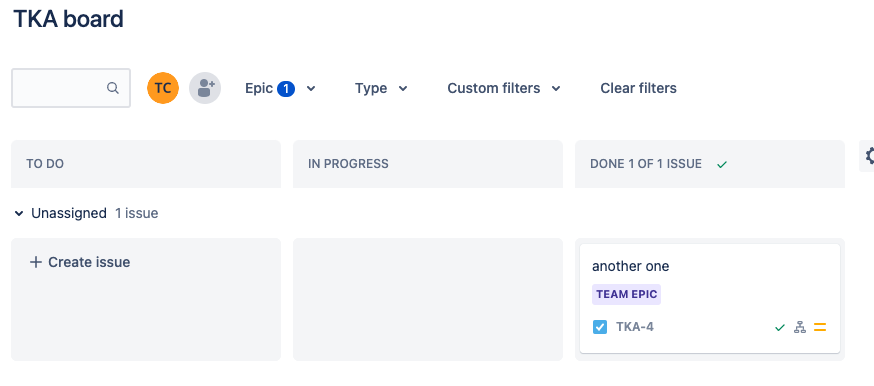Screen dimensions: 874x386
Task: Click the done checkmark icon on TKA-4 card
Action: (x=780, y=328)
